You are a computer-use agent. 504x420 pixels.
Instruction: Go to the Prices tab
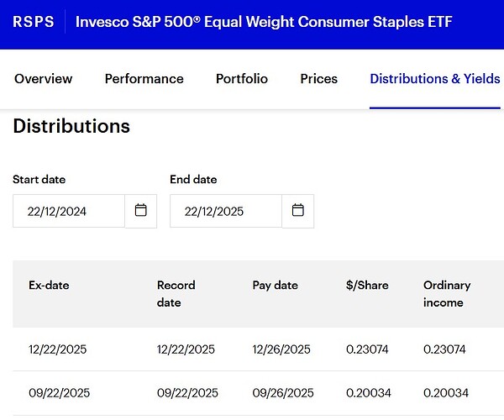pyautogui.click(x=319, y=79)
